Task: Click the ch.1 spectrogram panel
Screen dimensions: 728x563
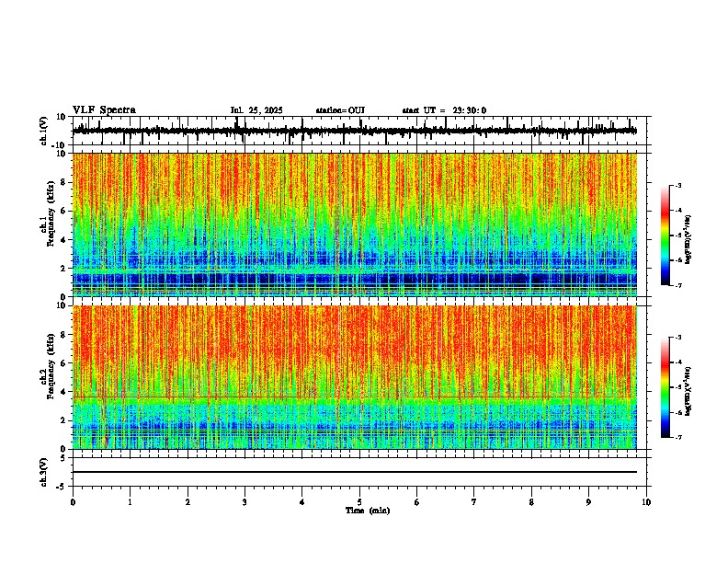Action: 354,224
